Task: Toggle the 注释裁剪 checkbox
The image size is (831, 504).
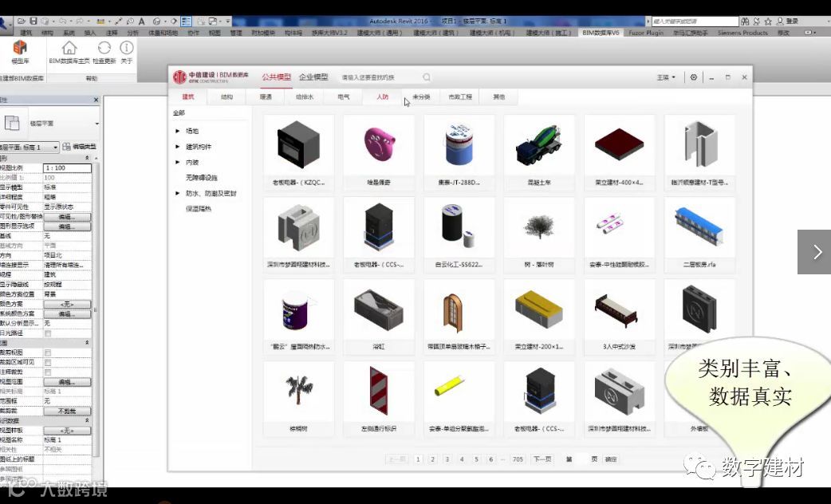Action: pyautogui.click(x=48, y=372)
